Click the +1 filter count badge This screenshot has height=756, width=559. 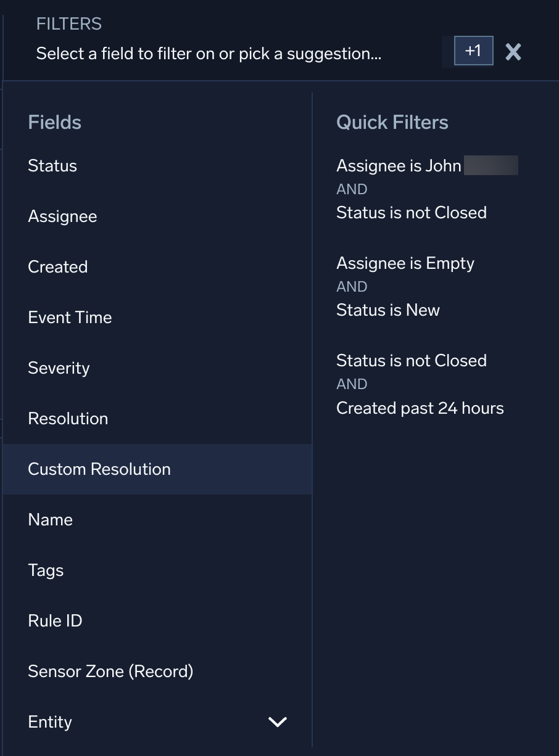pyautogui.click(x=473, y=51)
